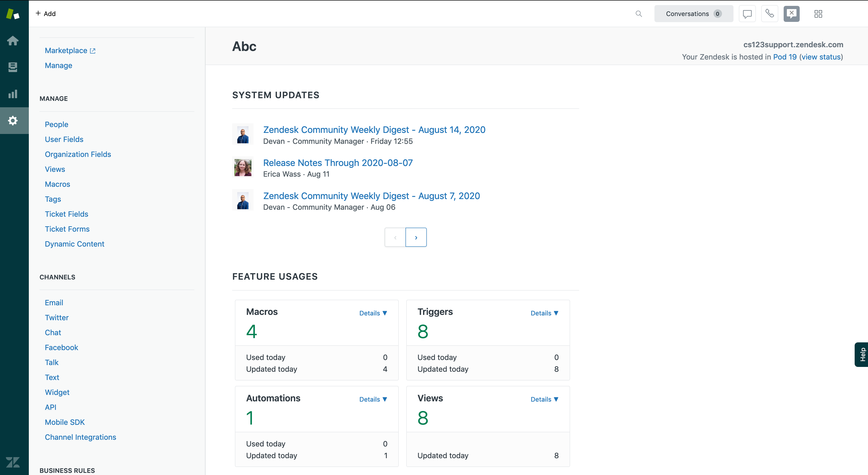Click the green brand logo at top left
868x475 pixels.
13,14
